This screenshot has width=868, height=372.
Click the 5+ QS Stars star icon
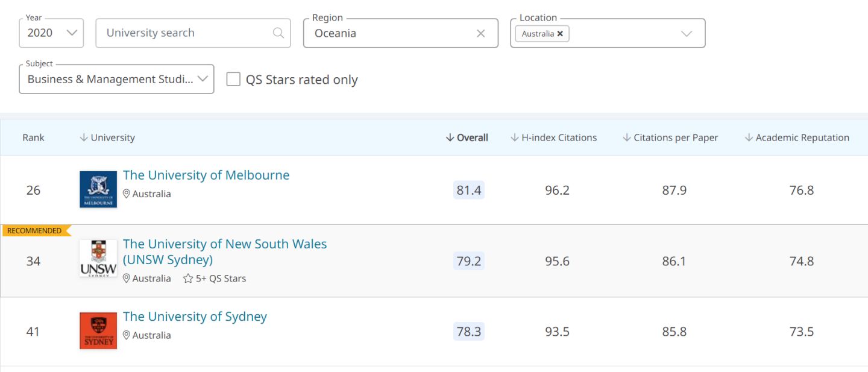coord(188,279)
